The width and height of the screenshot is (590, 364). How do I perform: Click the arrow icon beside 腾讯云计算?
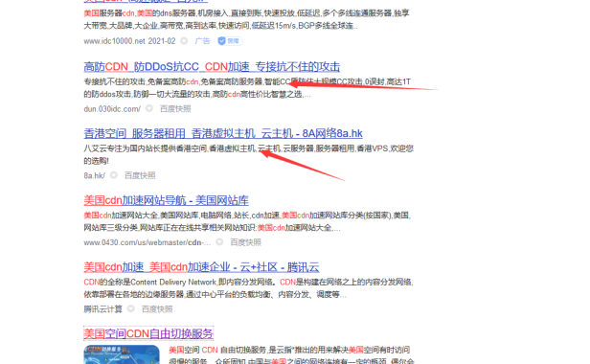point(131,308)
